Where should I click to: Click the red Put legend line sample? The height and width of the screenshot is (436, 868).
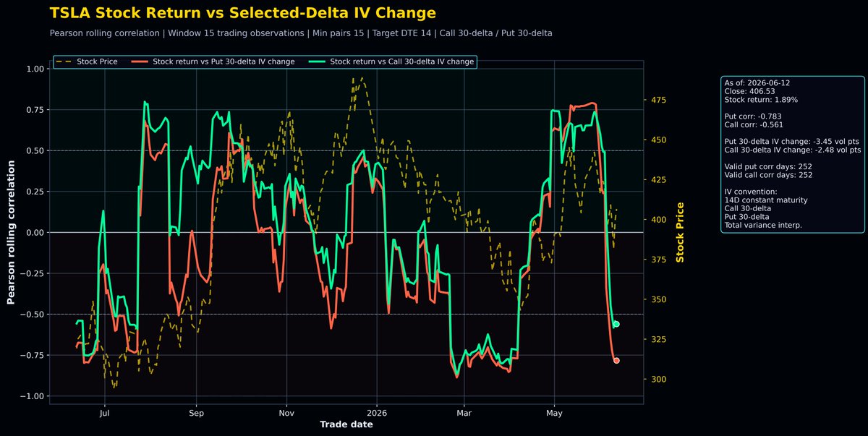140,62
